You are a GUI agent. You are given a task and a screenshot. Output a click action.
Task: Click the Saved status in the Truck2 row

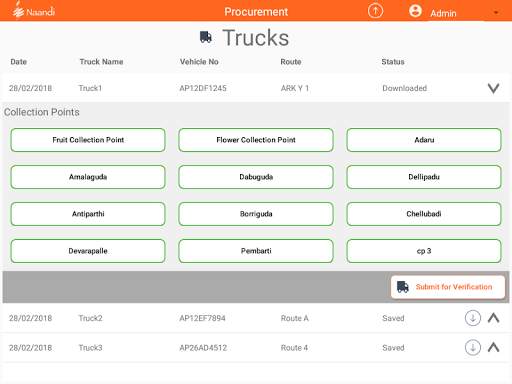click(393, 318)
